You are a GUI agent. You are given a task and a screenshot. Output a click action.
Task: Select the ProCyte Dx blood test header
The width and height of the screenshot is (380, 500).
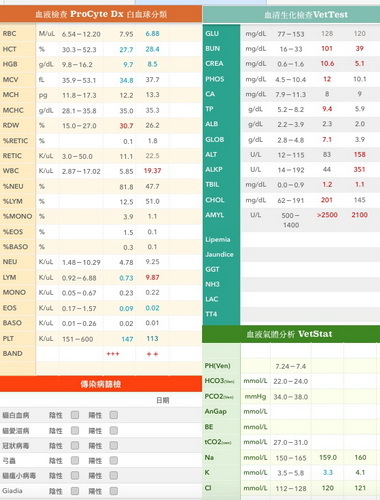(x=101, y=14)
